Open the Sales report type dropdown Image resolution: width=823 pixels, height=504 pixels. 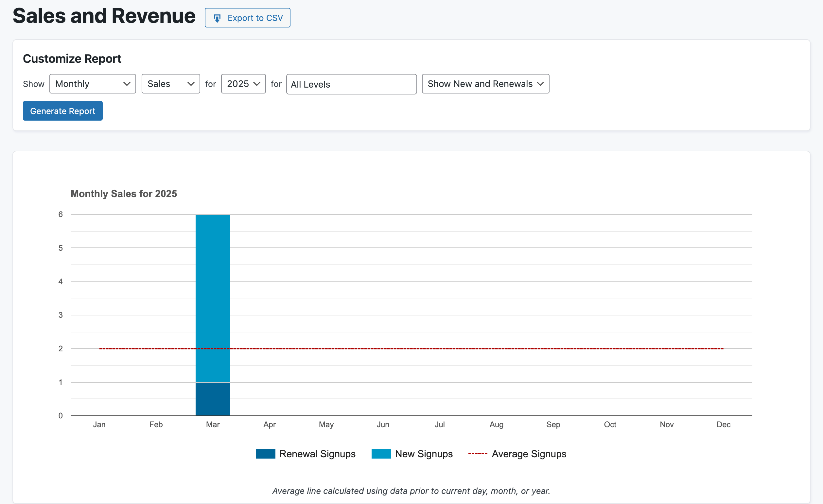tap(170, 84)
